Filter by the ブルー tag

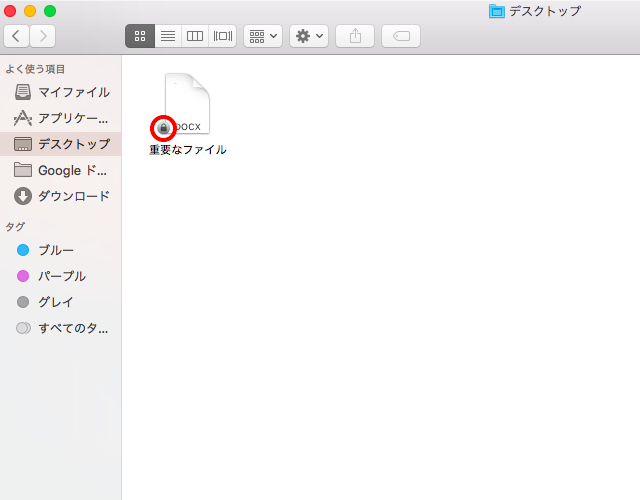click(x=60, y=250)
